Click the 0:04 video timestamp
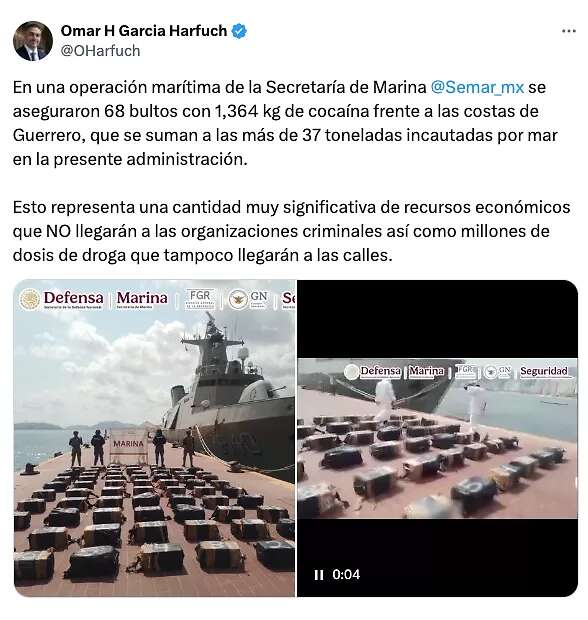Screen dimensions: 588x620 pyautogui.click(x=346, y=574)
